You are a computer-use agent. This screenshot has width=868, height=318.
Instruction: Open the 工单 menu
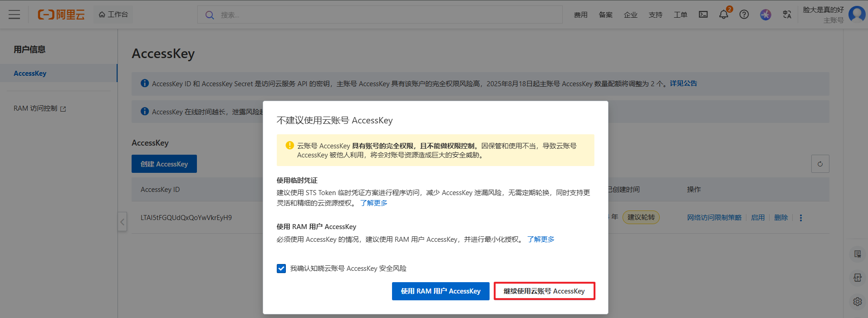(680, 15)
